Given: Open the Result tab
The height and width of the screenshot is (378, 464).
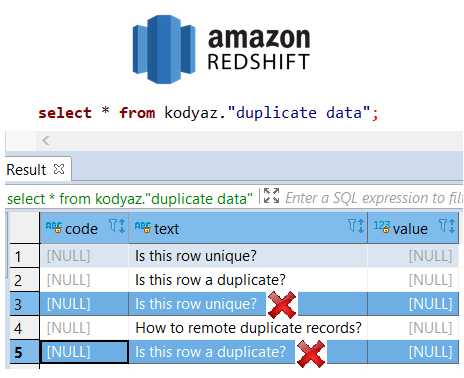Looking at the screenshot, I should [26, 170].
